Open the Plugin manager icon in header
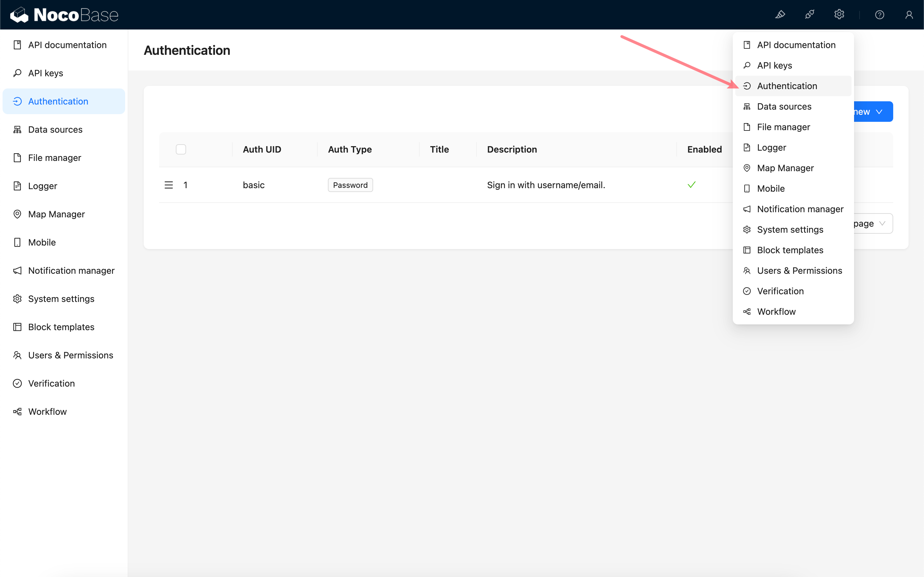924x577 pixels. click(x=809, y=14)
